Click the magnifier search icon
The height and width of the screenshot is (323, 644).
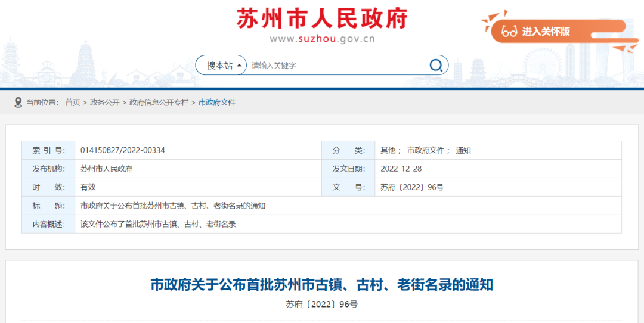[436, 66]
